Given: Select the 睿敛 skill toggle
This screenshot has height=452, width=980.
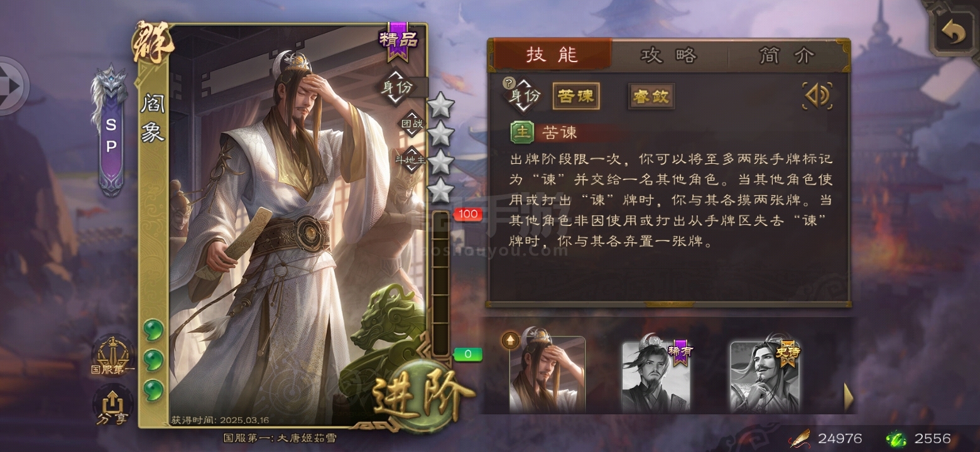Looking at the screenshot, I should pyautogui.click(x=651, y=97).
